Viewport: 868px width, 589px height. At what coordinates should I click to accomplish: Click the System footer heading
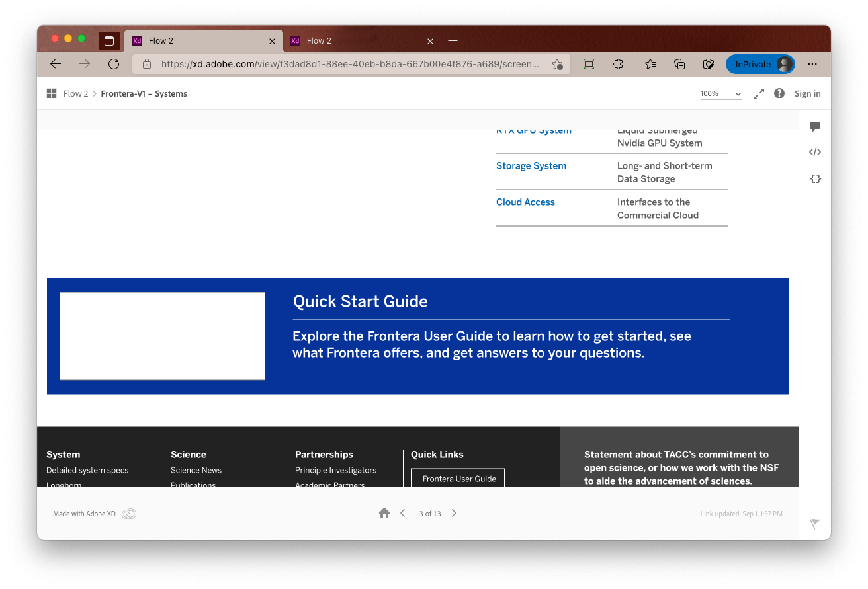point(64,455)
